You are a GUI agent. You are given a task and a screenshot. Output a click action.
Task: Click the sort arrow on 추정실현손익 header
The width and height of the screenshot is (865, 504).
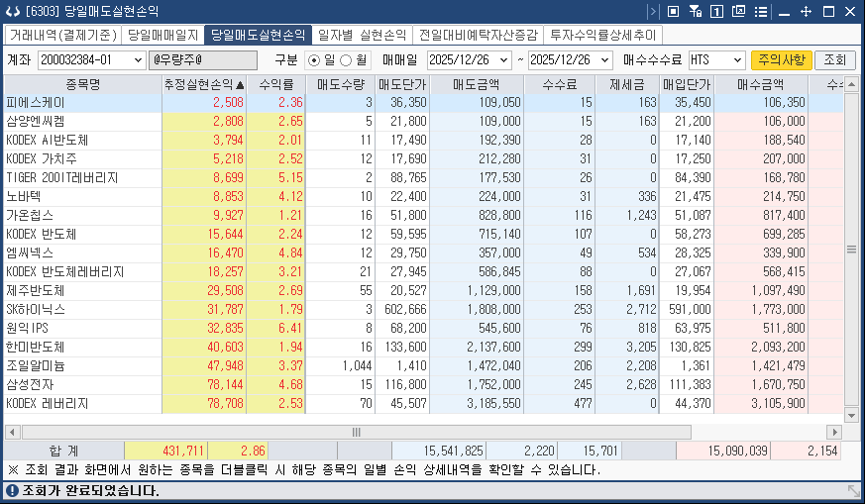pyautogui.click(x=240, y=85)
